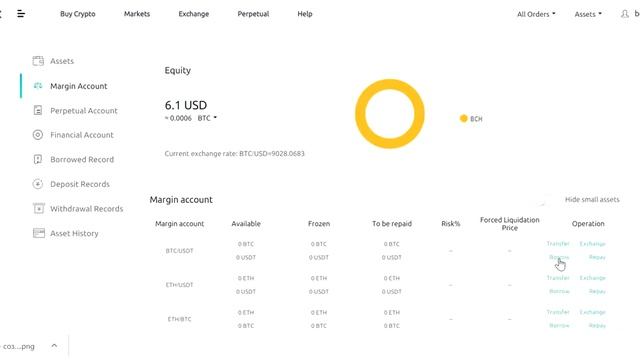Open the Help menu item
This screenshot has width=640, height=360.
[x=304, y=14]
